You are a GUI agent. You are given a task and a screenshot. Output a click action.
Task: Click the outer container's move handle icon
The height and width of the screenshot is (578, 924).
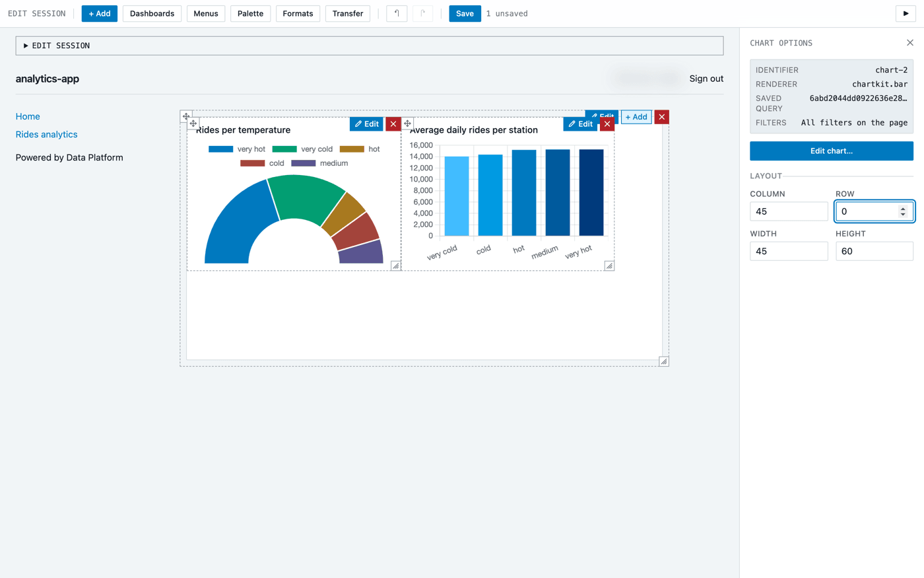tap(186, 116)
